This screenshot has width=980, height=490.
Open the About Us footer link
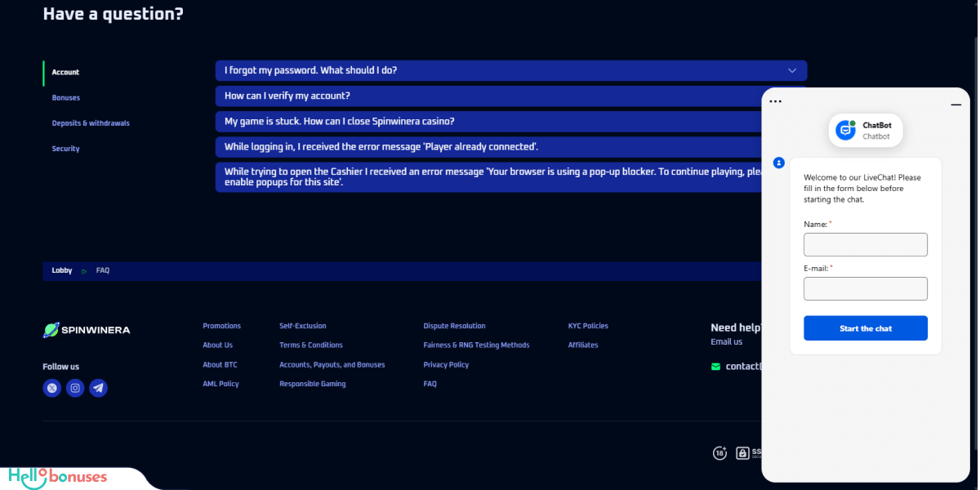[x=218, y=345]
